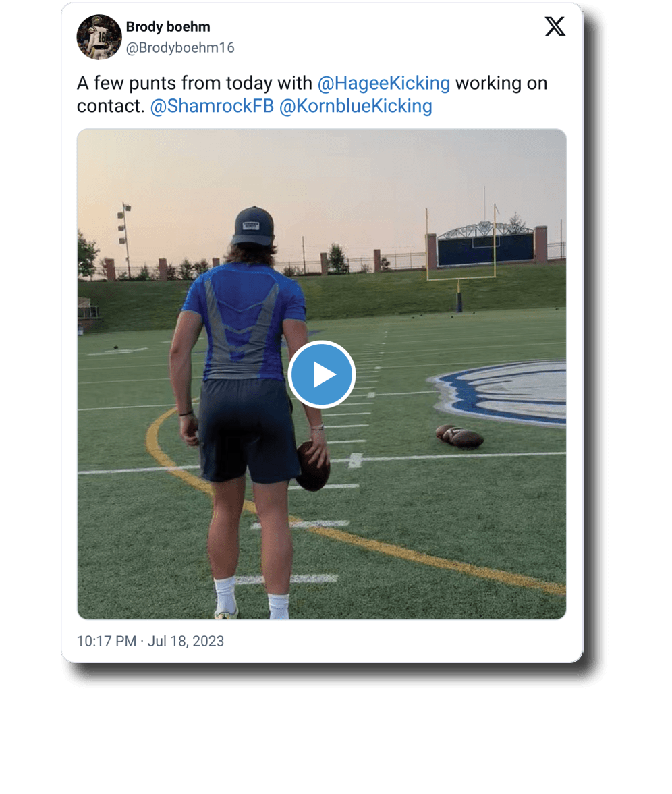Click the light pole in the video
Viewport: 672px width, 794px height.
125,237
